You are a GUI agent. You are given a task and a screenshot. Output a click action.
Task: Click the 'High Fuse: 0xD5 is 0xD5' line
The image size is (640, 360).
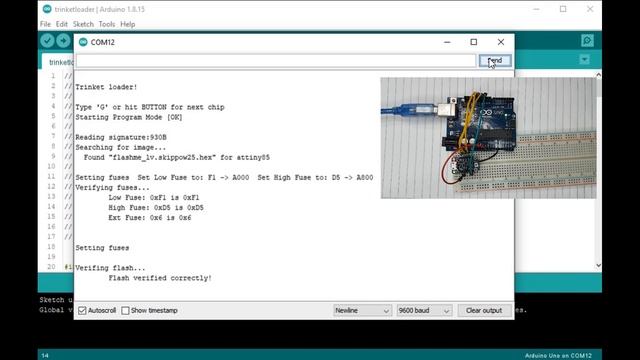click(156, 208)
